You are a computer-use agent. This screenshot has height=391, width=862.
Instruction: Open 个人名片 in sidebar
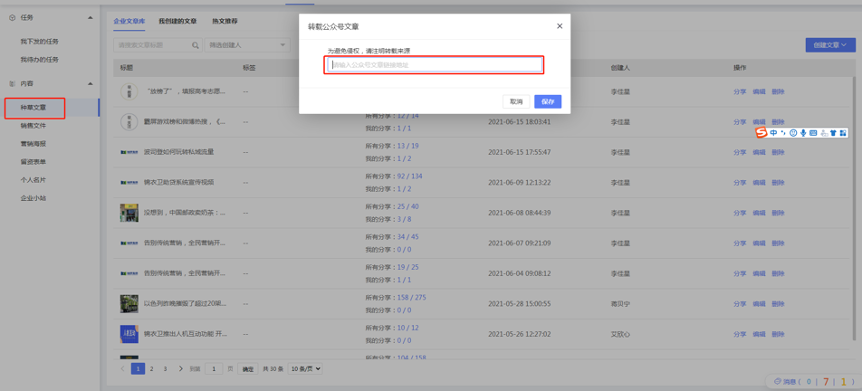click(34, 180)
